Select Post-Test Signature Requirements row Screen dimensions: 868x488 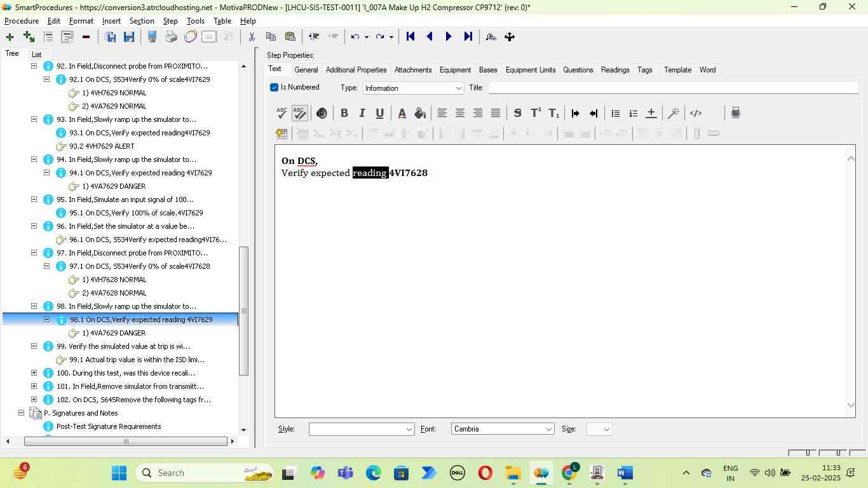click(109, 426)
